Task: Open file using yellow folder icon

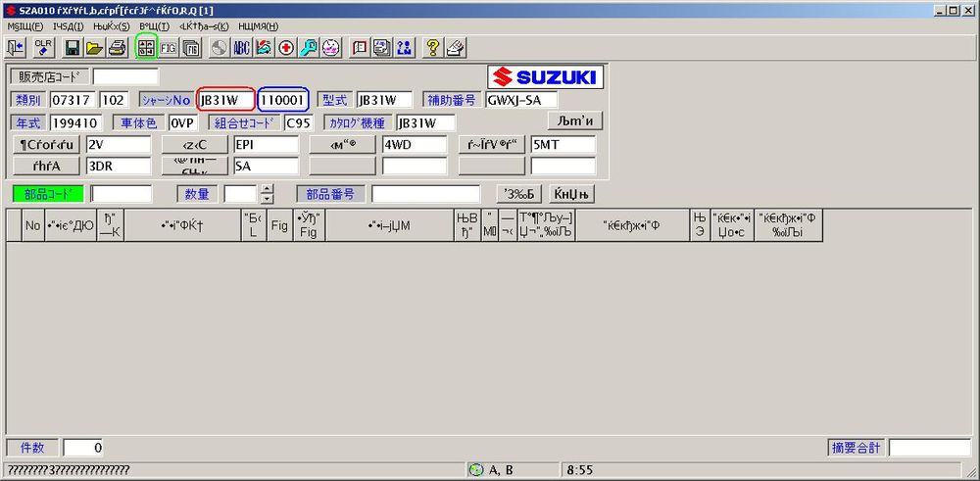Action: [94, 47]
